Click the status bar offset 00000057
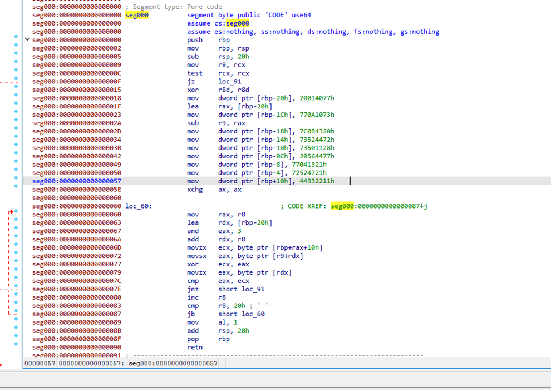The width and height of the screenshot is (551, 392). click(39, 363)
